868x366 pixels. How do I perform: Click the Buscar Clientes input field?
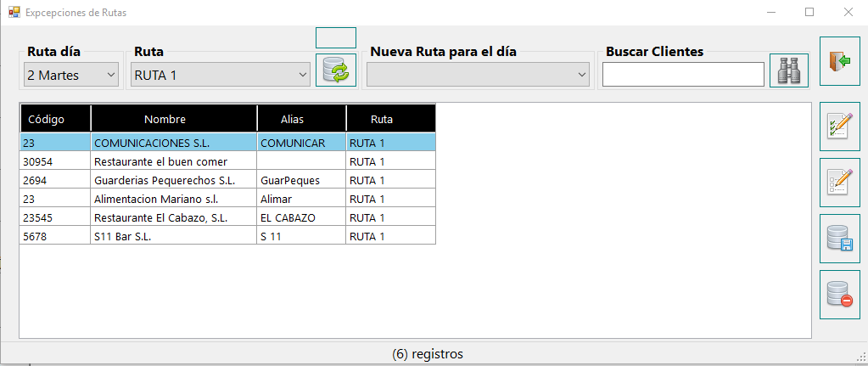tap(683, 74)
